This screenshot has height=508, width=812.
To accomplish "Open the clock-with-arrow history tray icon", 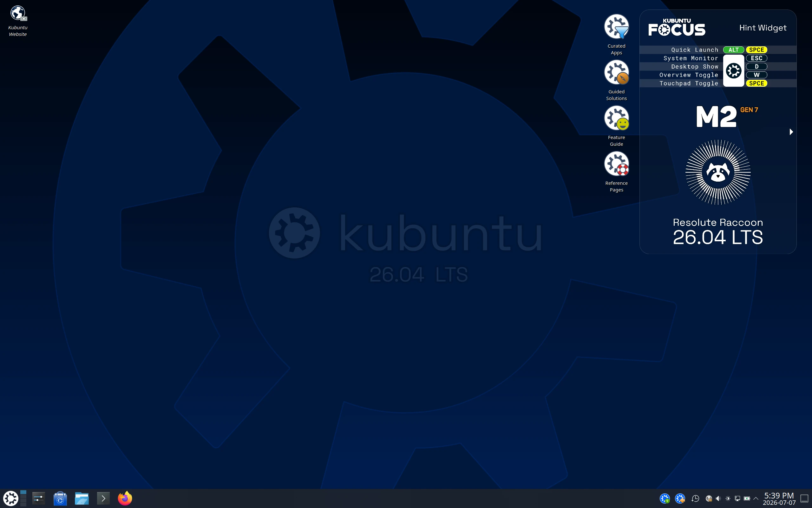I will pos(695,498).
